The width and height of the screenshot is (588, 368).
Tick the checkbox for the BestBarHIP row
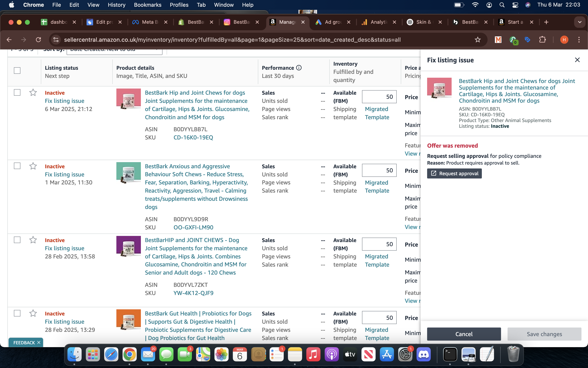coord(17,240)
